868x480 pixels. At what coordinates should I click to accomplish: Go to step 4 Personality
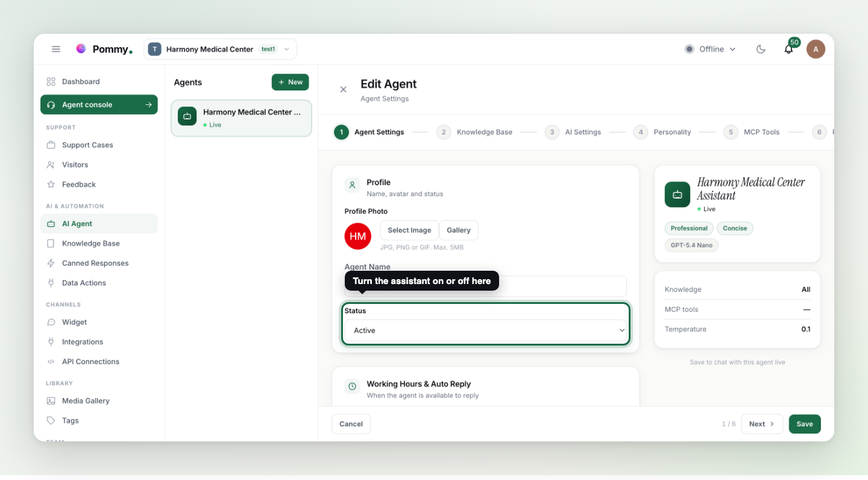(x=662, y=132)
